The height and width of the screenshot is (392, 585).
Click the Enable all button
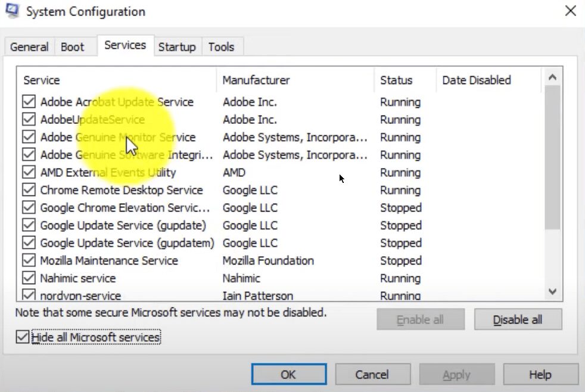[x=421, y=320]
